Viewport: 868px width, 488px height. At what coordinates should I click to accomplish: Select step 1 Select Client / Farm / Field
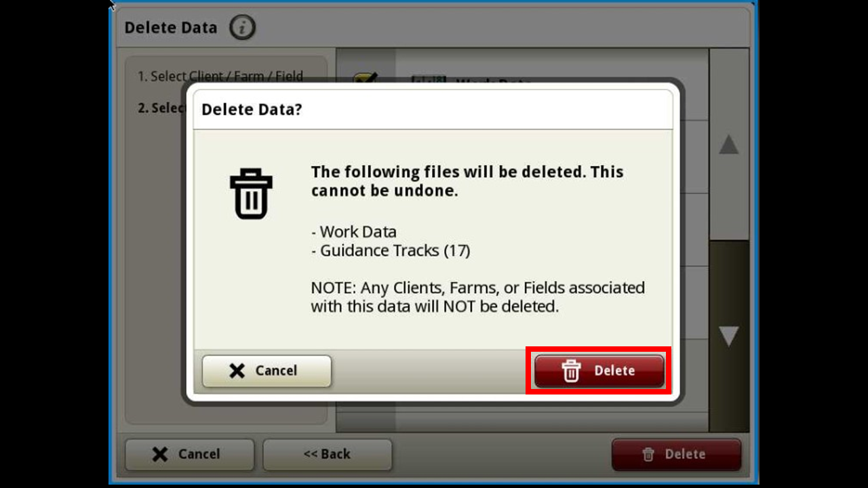pyautogui.click(x=220, y=77)
